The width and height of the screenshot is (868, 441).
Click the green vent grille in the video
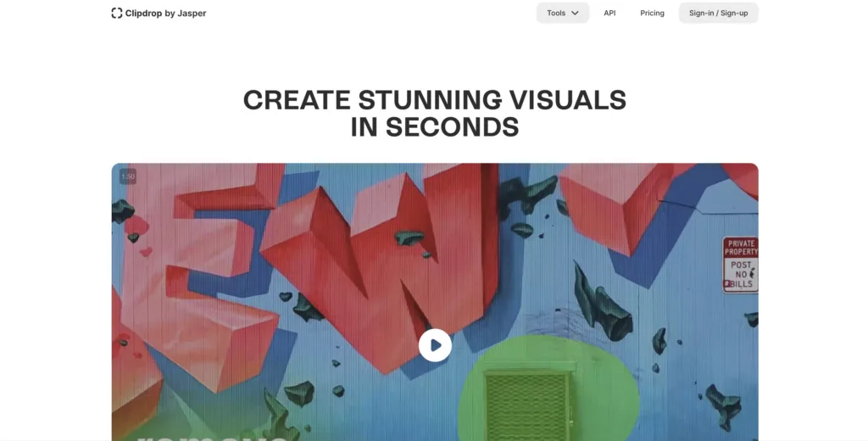pyautogui.click(x=527, y=405)
